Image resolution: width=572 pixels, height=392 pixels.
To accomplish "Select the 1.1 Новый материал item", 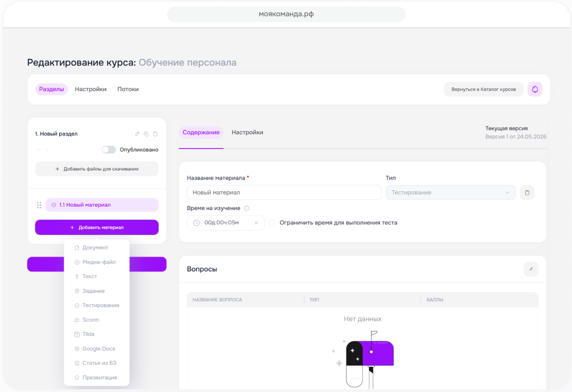I will coord(102,204).
